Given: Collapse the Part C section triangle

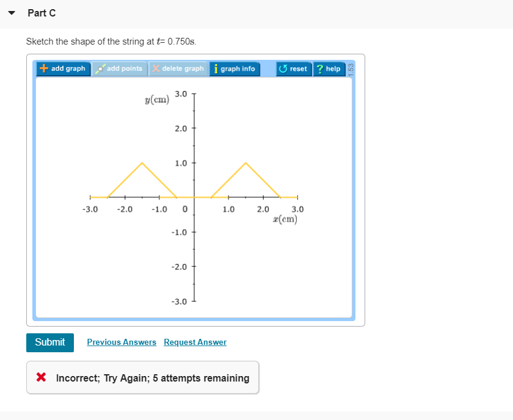Looking at the screenshot, I should (x=11, y=12).
